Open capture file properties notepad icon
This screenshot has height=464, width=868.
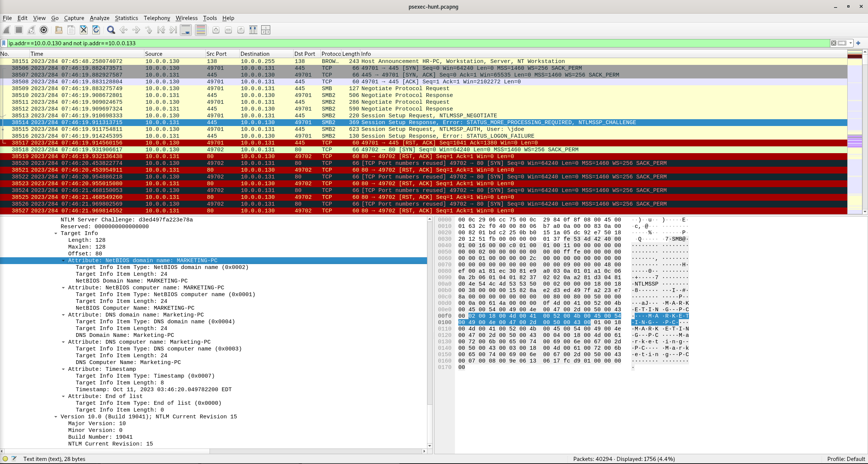tap(14, 459)
